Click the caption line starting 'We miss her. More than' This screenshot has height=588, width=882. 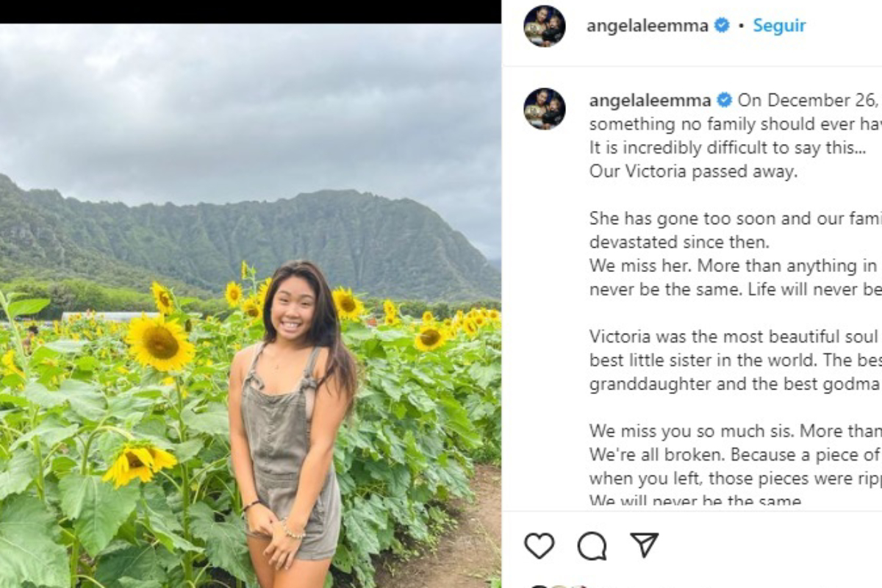[x=736, y=265]
